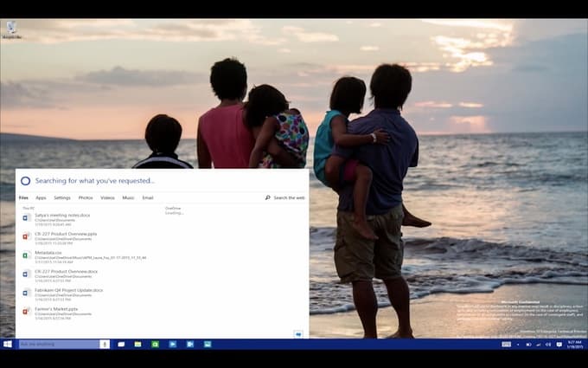Click 'Searching for what you've requested...' text
588x368 pixels.
pos(95,181)
